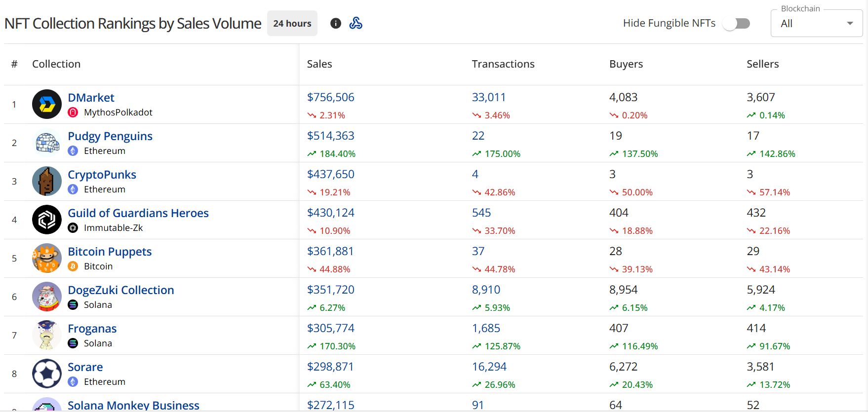Open the Solana Monkey Business link
Screen dimensions: 868x412
coord(133,405)
